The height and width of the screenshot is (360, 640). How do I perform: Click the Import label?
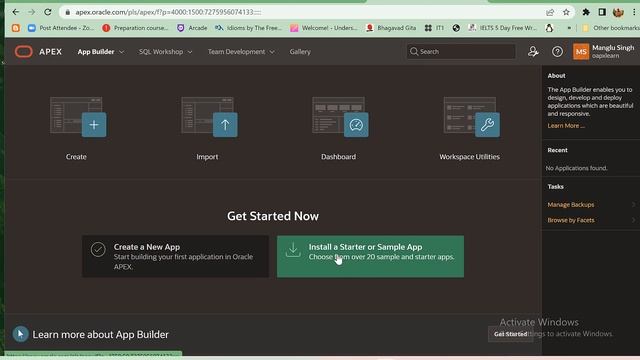point(207,157)
